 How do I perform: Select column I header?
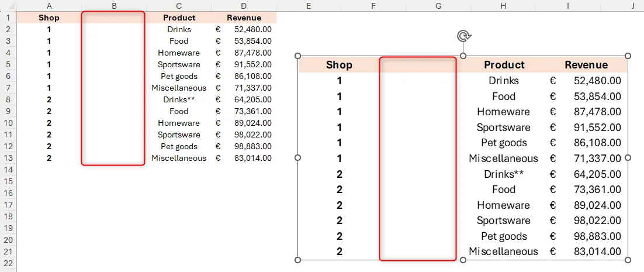567,6
